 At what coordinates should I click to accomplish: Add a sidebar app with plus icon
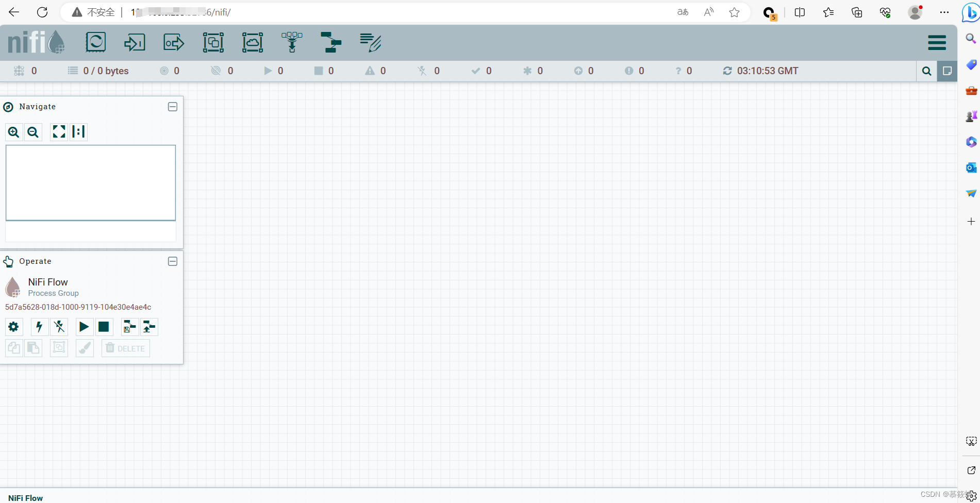coord(971,222)
